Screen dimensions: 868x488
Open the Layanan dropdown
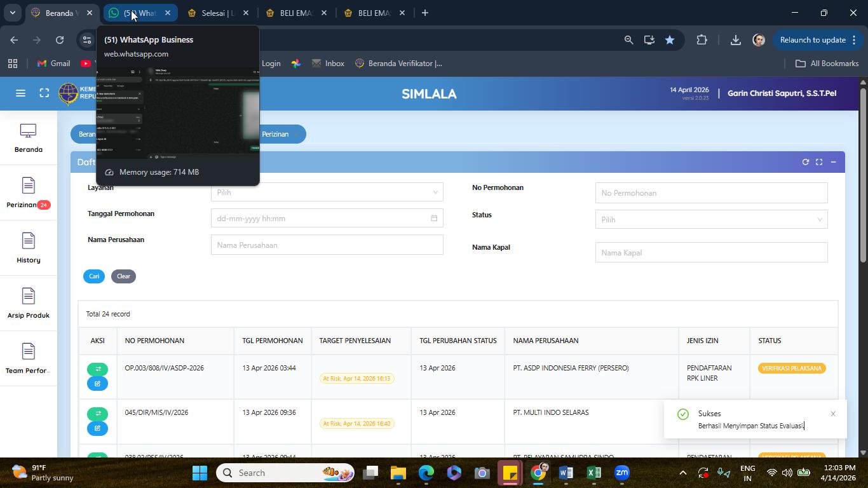click(x=327, y=192)
